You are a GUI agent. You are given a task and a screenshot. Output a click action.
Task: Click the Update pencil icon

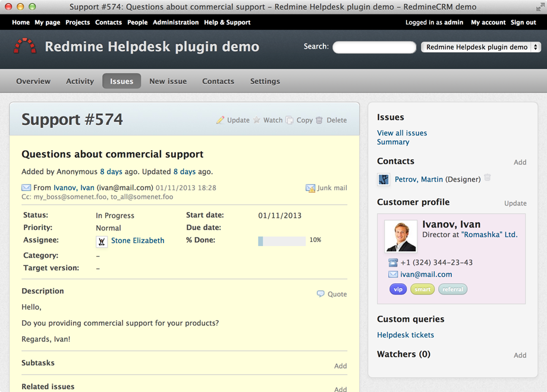(x=220, y=120)
